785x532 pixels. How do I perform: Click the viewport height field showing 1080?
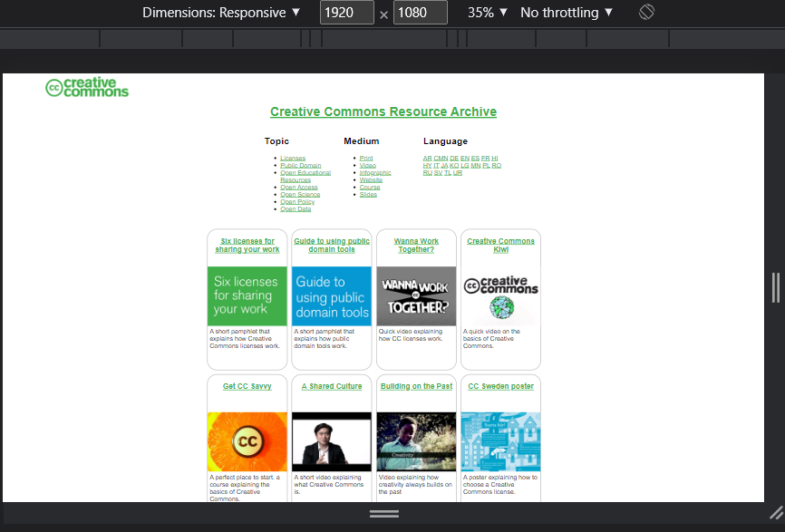click(421, 13)
